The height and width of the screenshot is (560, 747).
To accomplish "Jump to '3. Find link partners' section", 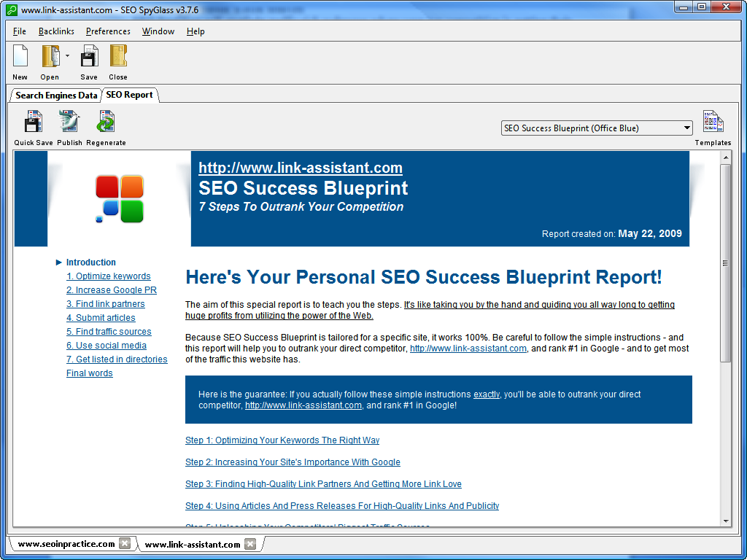I will click(106, 304).
